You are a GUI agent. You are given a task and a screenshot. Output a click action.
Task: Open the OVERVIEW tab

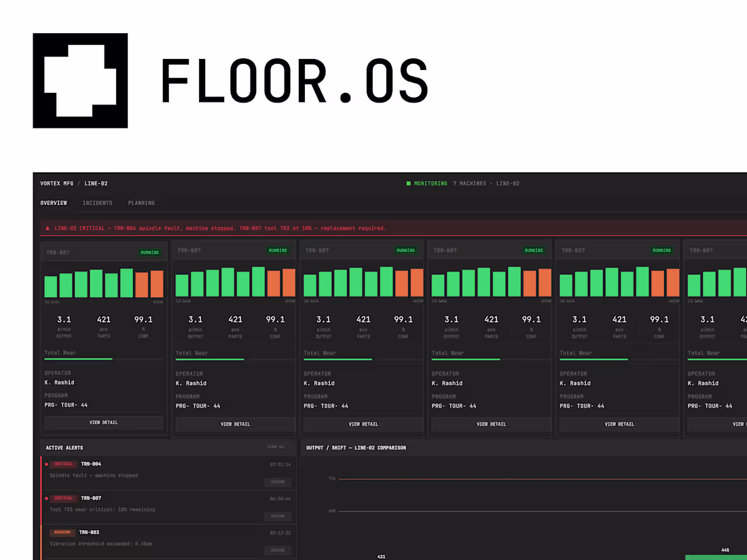click(54, 203)
